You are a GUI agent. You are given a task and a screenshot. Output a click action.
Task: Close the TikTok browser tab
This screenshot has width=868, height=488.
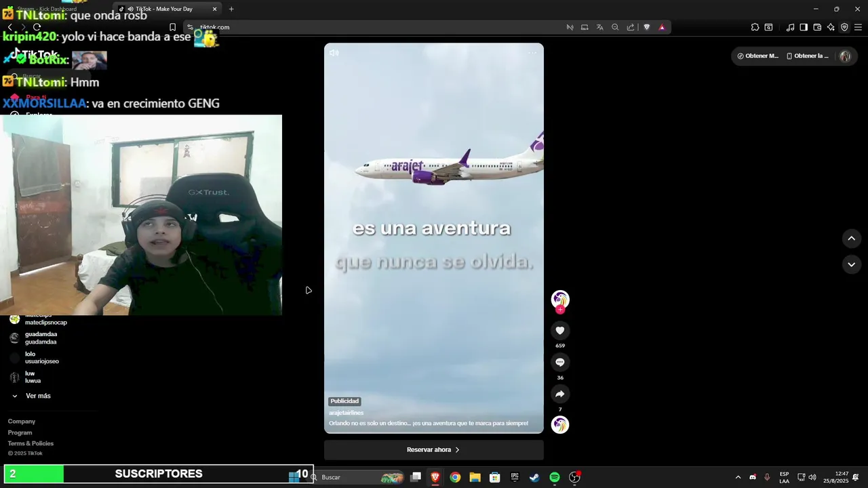coord(215,9)
